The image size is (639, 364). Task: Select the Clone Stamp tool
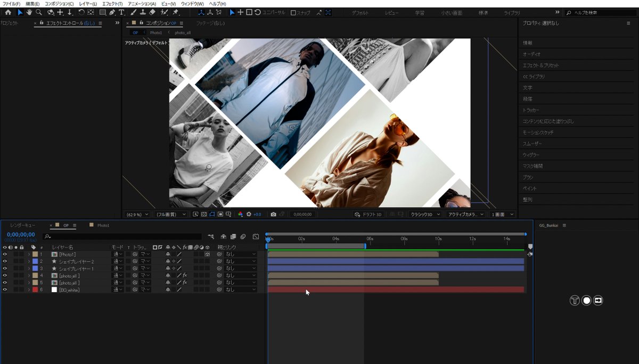pyautogui.click(x=142, y=12)
